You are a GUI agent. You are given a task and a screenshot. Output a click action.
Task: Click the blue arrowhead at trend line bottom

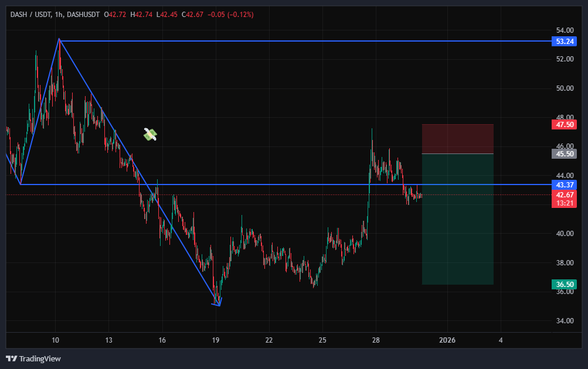[x=217, y=302]
